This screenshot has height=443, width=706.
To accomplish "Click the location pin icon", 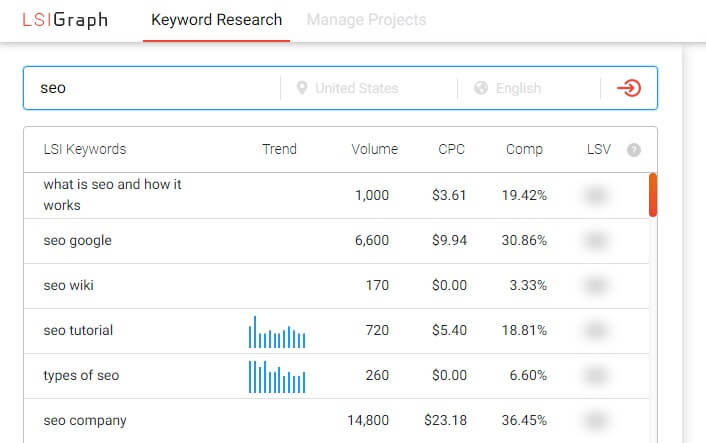I will [x=302, y=88].
